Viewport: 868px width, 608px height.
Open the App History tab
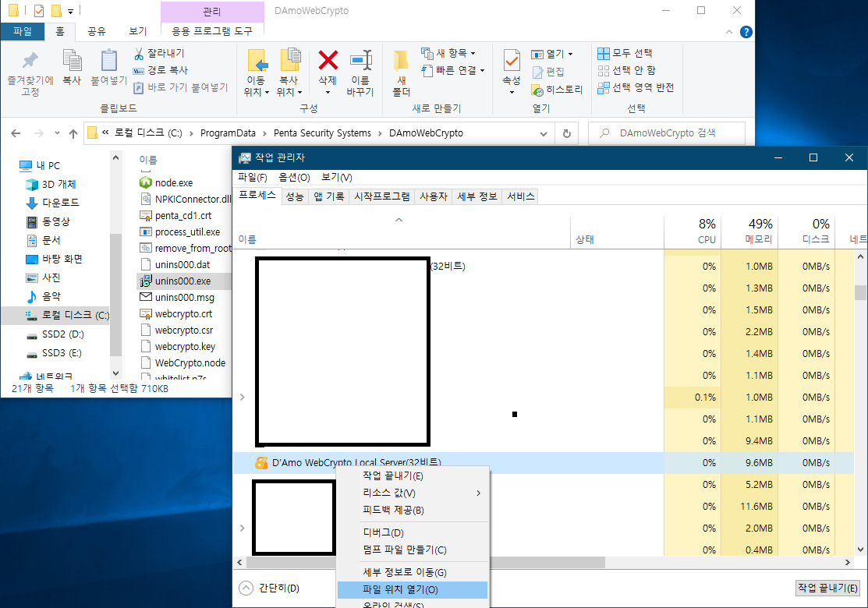coord(329,196)
